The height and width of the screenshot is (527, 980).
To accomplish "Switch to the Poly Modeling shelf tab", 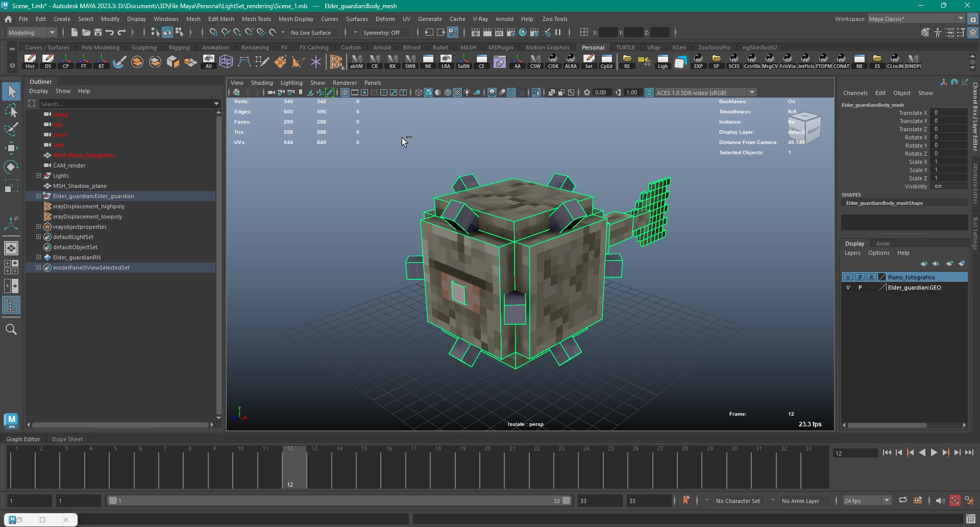I will pos(101,47).
